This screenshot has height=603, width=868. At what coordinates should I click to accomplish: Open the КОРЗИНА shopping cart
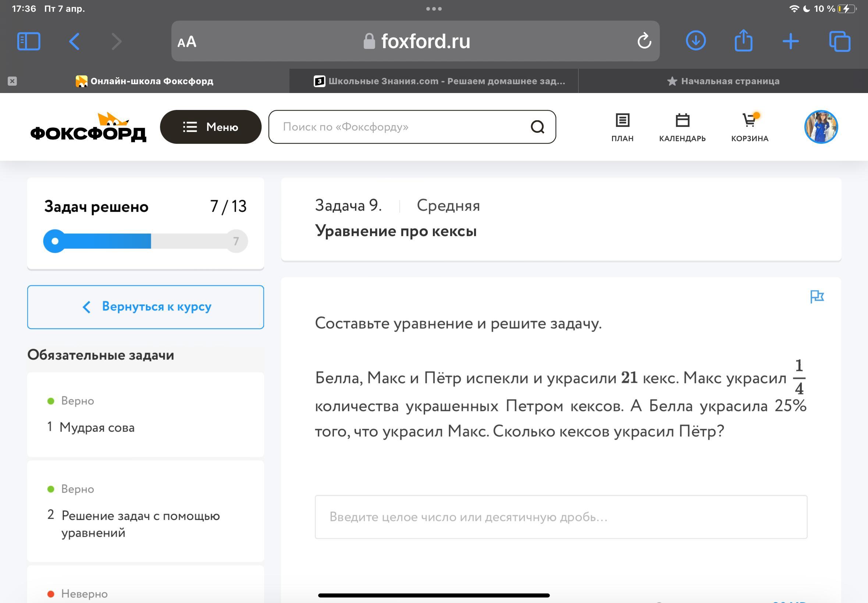pyautogui.click(x=749, y=127)
